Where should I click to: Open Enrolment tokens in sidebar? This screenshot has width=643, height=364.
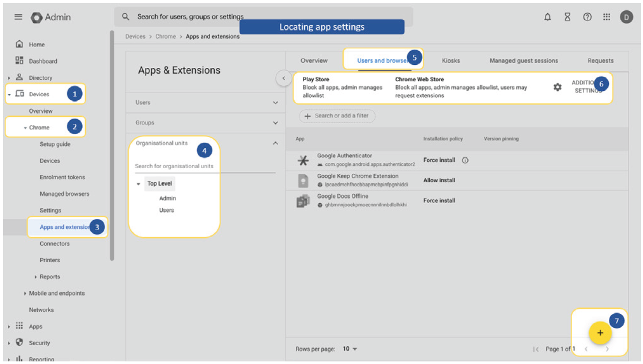tap(62, 177)
